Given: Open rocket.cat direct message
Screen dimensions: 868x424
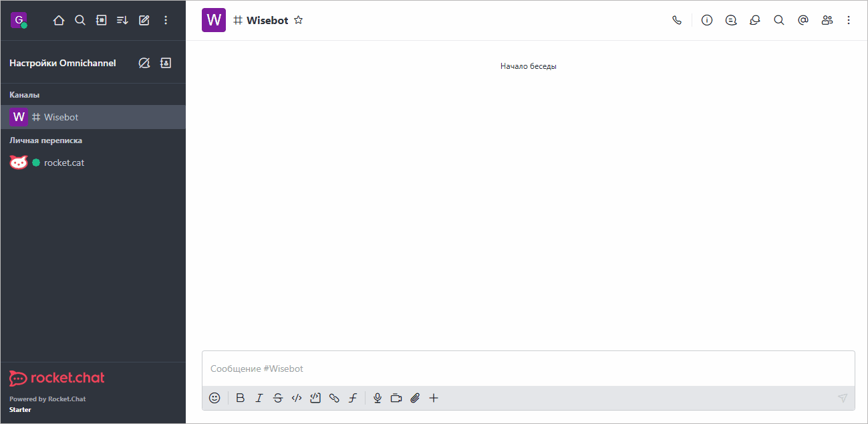Looking at the screenshot, I should pyautogui.click(x=93, y=163).
